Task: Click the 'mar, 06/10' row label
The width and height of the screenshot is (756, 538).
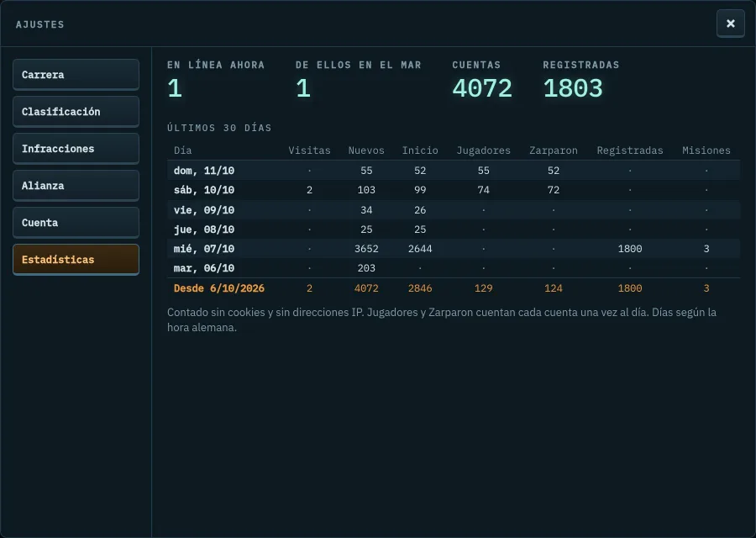Action: click(204, 268)
